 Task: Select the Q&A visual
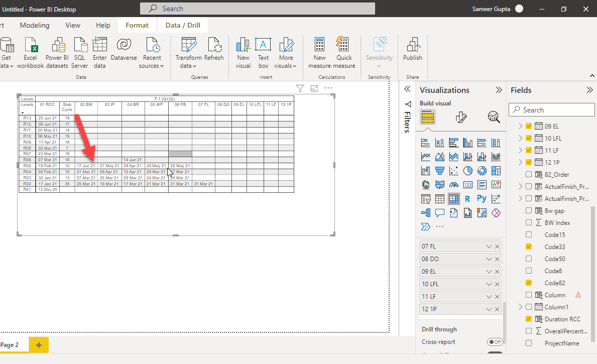pos(439,213)
